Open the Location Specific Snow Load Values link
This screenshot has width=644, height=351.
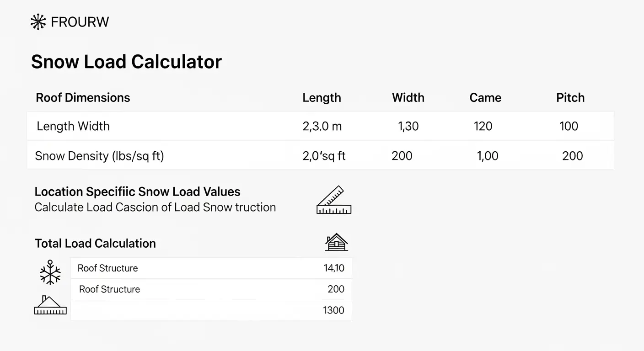click(137, 191)
